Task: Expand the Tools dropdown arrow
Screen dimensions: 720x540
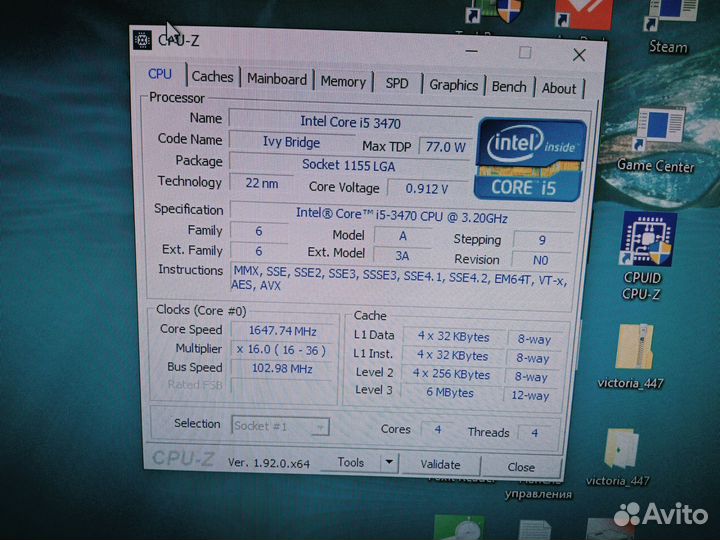Action: [x=389, y=463]
